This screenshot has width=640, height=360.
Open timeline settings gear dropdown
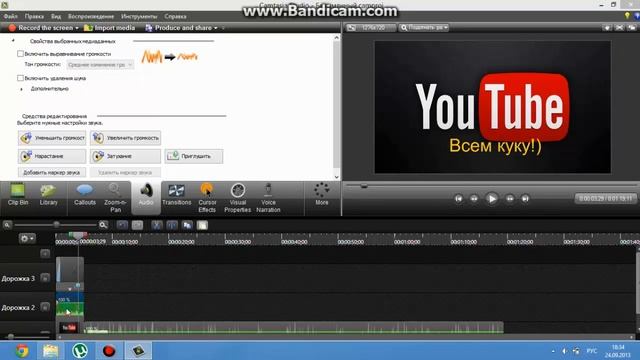(x=27, y=238)
